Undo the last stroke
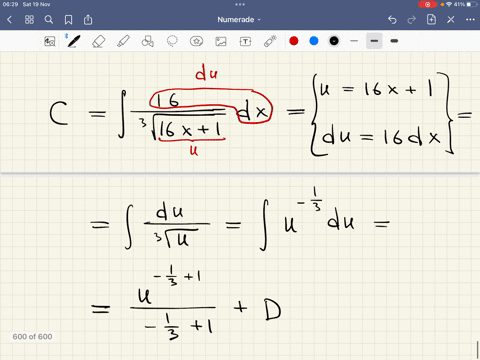 coord(392,20)
